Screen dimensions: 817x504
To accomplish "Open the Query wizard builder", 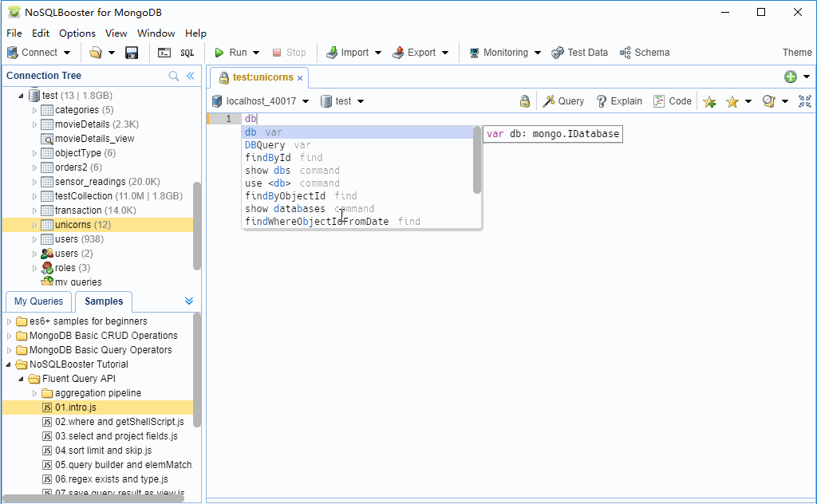I will 563,100.
